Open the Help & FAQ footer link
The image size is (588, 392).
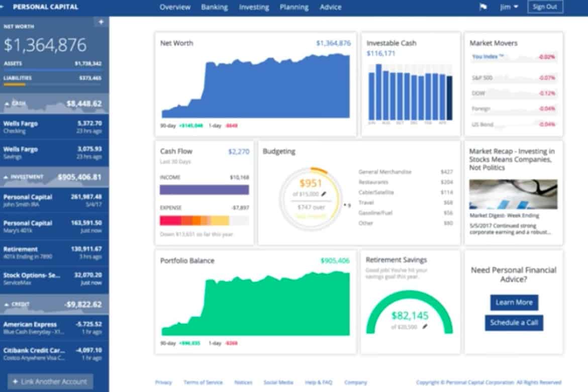click(319, 382)
